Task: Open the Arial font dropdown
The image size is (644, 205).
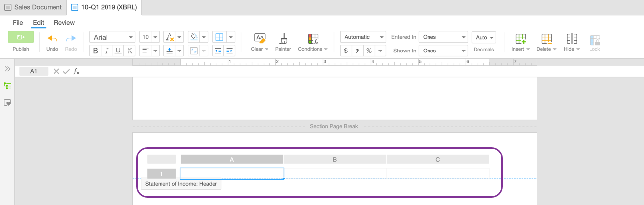Action: pyautogui.click(x=112, y=37)
